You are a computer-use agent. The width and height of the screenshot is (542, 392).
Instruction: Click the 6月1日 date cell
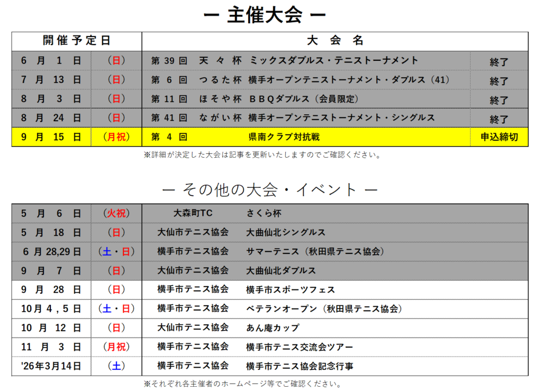coord(51,61)
